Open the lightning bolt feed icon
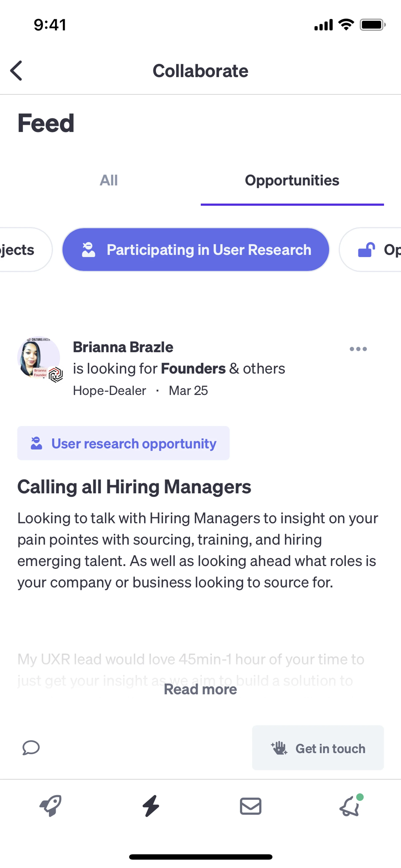401x868 pixels. click(151, 806)
